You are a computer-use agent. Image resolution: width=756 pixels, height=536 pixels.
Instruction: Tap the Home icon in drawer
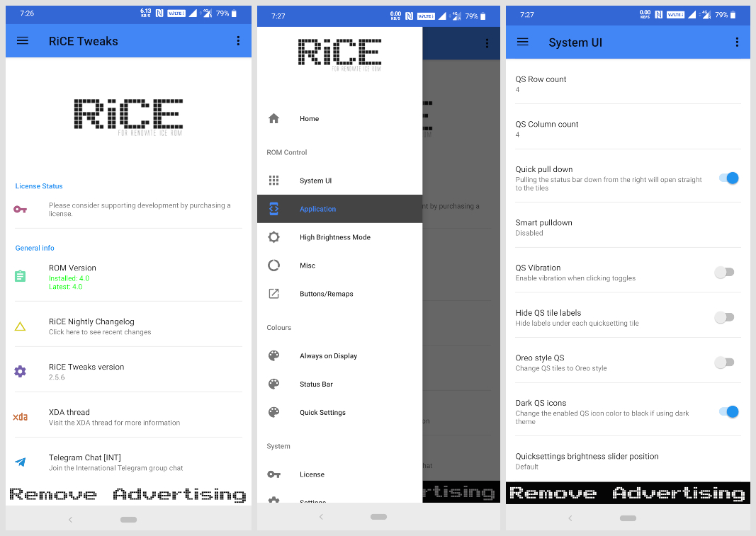(x=274, y=118)
